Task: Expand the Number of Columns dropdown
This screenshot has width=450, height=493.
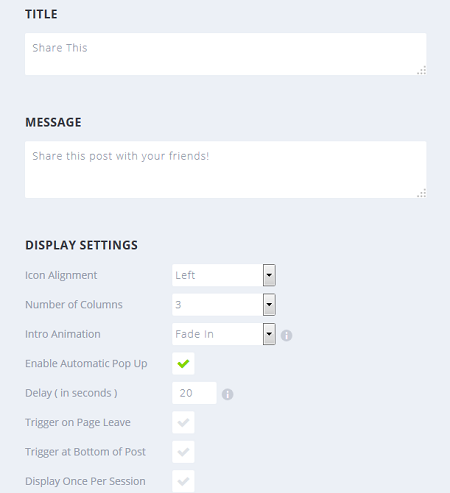Action: pyautogui.click(x=224, y=305)
